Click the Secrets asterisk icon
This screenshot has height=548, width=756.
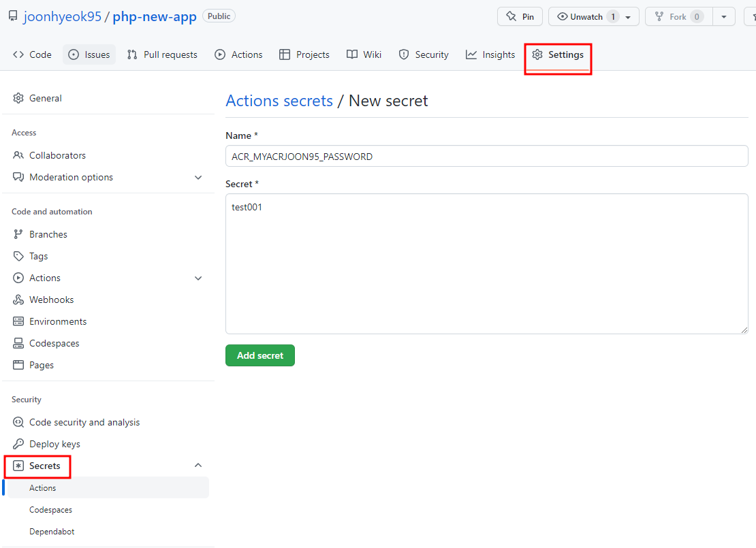18,466
